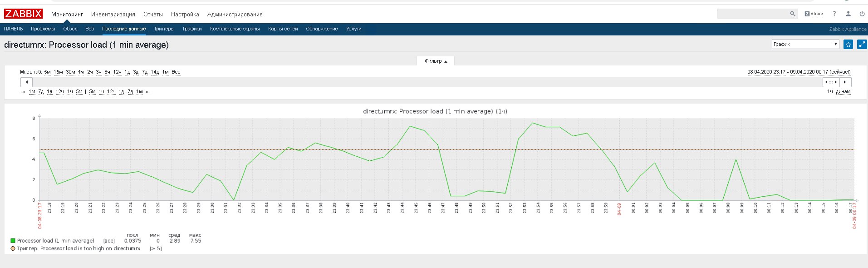The image size is (868, 268).
Task: Set Масштаб zoom to Все
Action: (176, 72)
